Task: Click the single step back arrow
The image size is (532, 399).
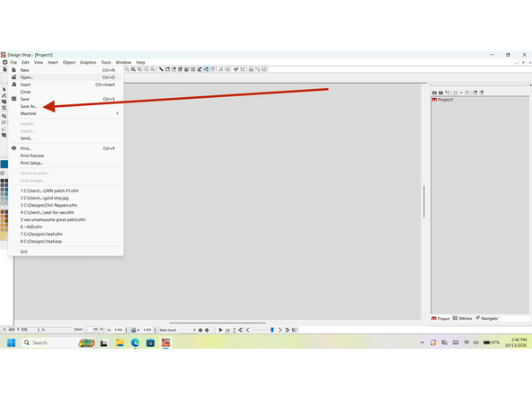Action: (248, 330)
